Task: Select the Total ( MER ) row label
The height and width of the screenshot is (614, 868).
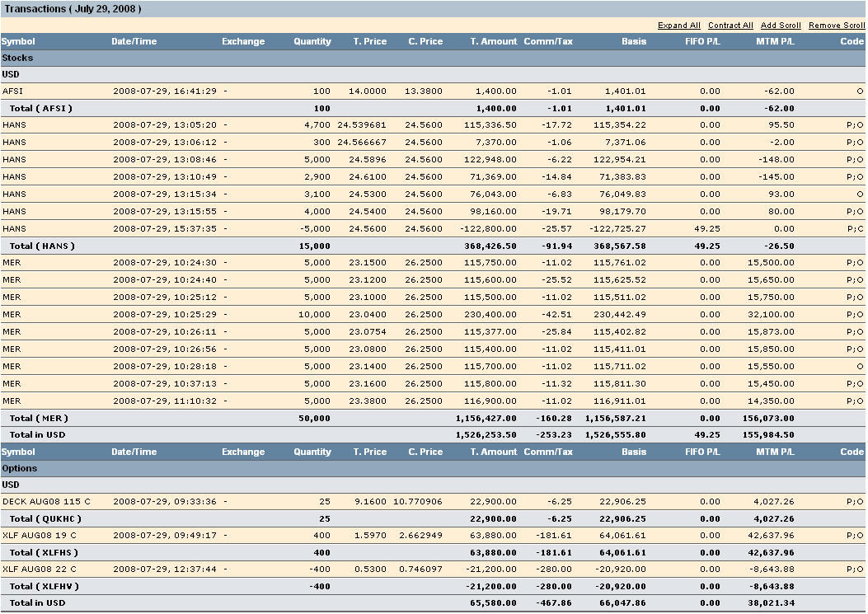Action: [x=39, y=419]
